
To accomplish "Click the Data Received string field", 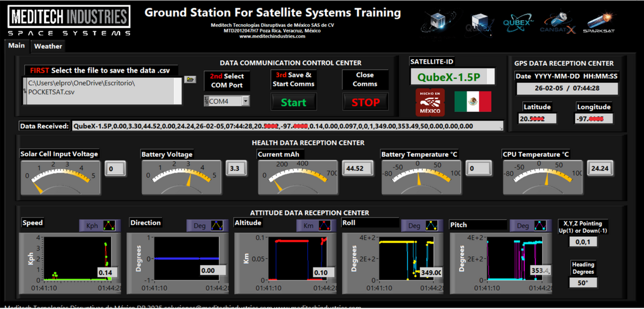I will click(287, 126).
